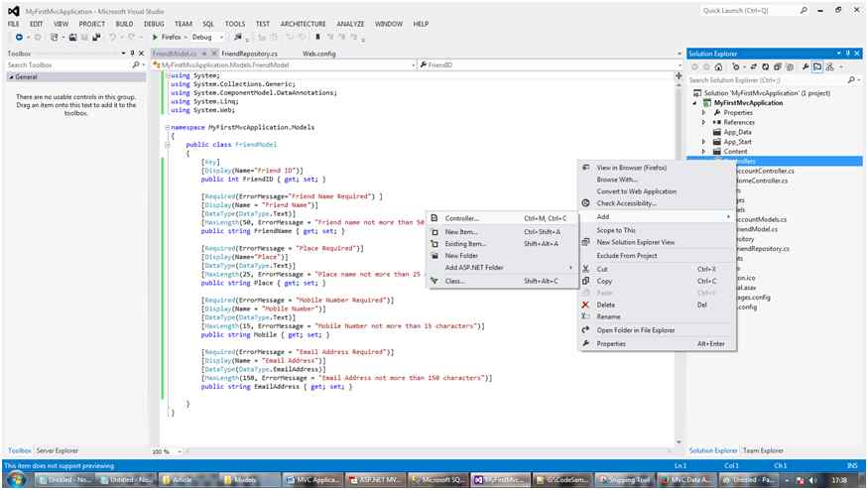Open the ARCHITECTURE menu
Screen dimensions: 868x490
(x=303, y=23)
